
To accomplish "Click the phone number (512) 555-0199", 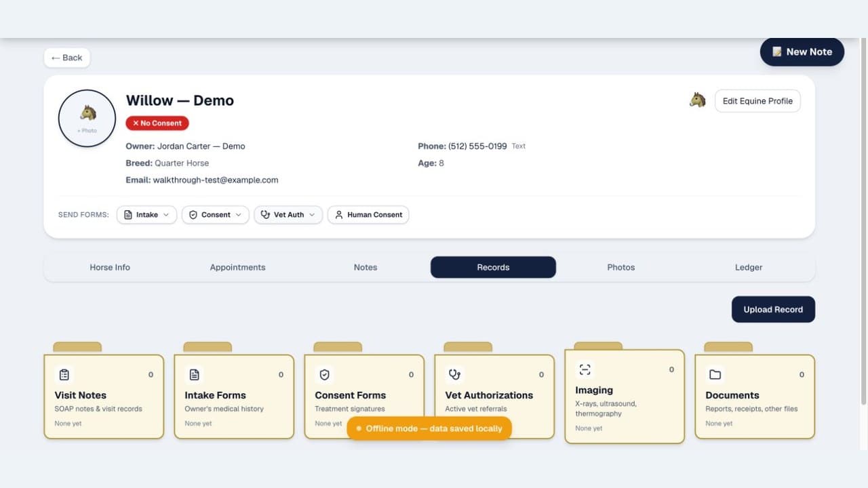I will click(x=477, y=146).
